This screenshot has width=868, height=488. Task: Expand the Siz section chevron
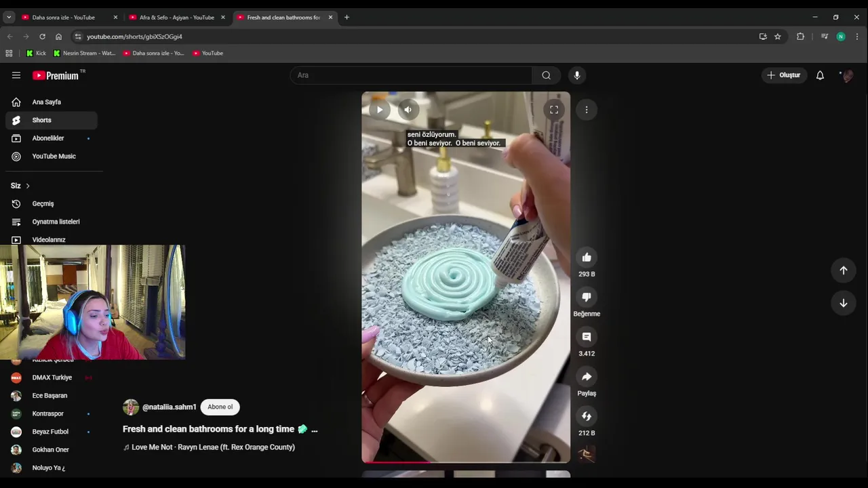click(28, 186)
